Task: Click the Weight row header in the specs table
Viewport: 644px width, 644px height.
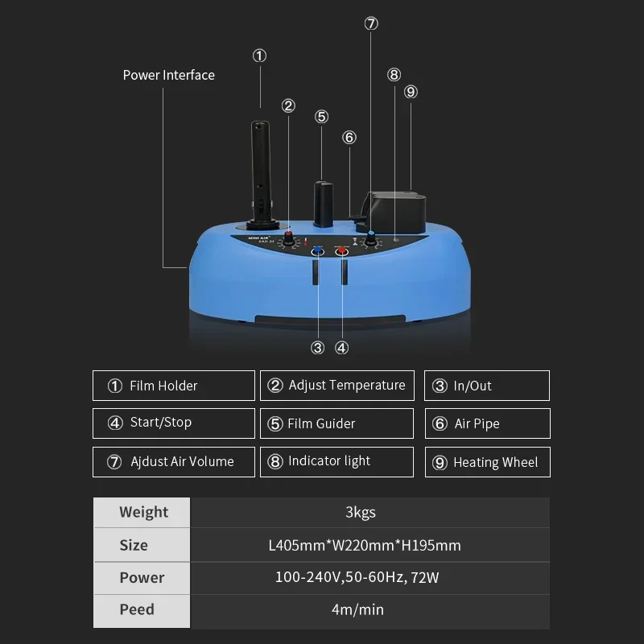Action: click(x=142, y=513)
